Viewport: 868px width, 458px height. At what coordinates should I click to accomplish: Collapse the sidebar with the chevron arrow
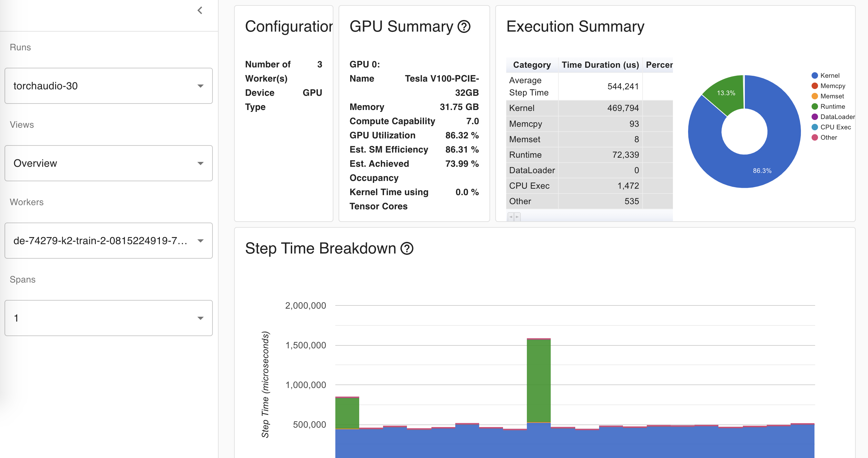click(200, 10)
